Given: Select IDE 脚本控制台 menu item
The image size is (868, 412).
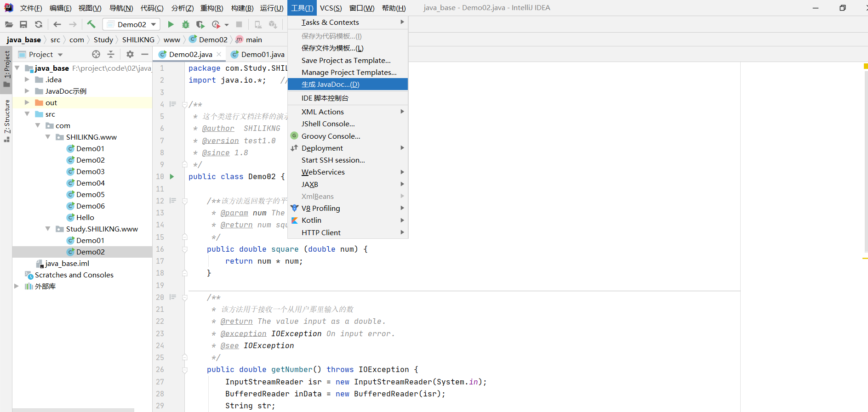Looking at the screenshot, I should [348, 98].
